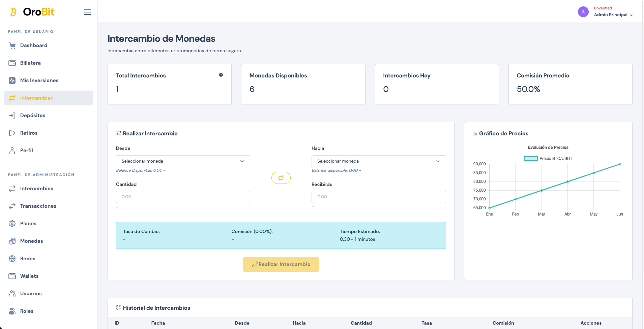Click the Dashboard cart icon
The width and height of the screenshot is (644, 329).
coord(12,45)
